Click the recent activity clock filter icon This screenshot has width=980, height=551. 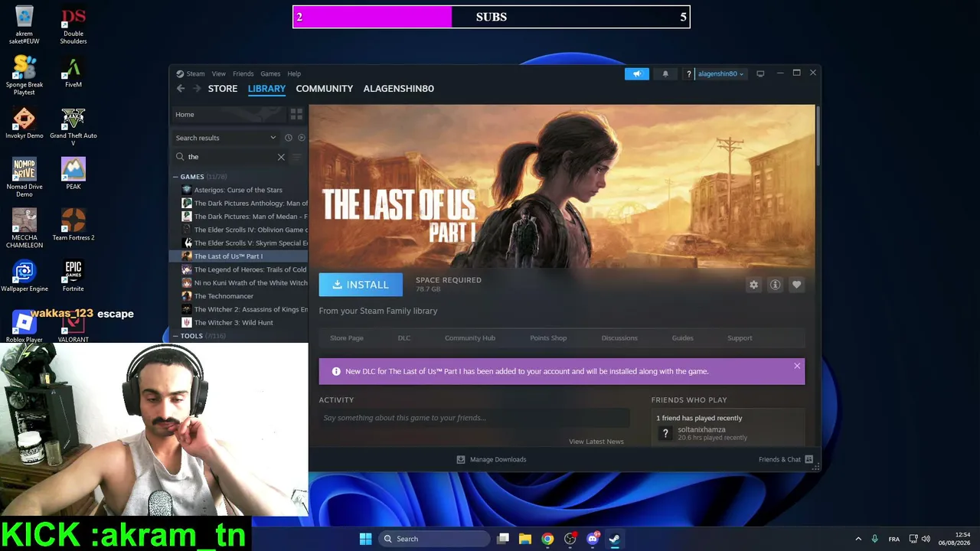click(289, 138)
